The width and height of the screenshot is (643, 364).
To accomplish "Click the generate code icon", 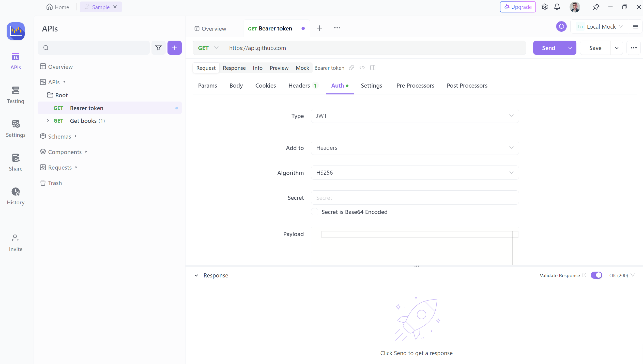I will 362,68.
